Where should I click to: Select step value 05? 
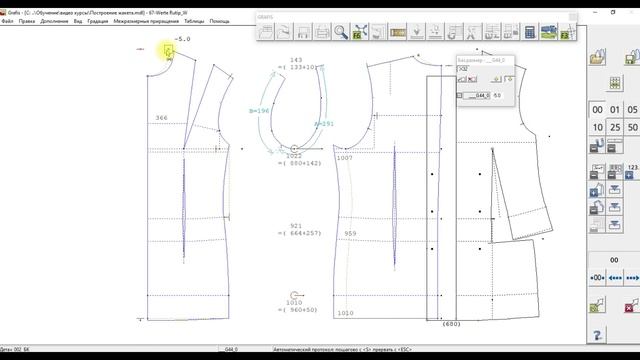click(x=632, y=110)
